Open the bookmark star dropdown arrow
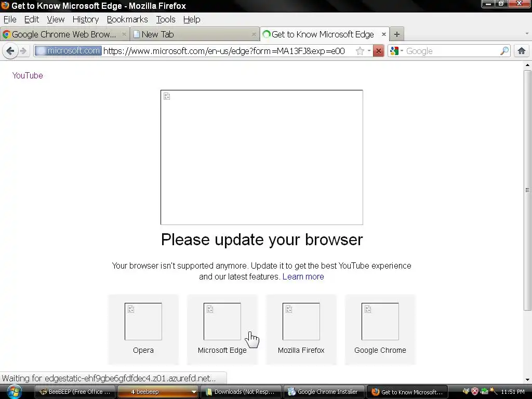Viewport: 532px width, 399px height. [369, 51]
